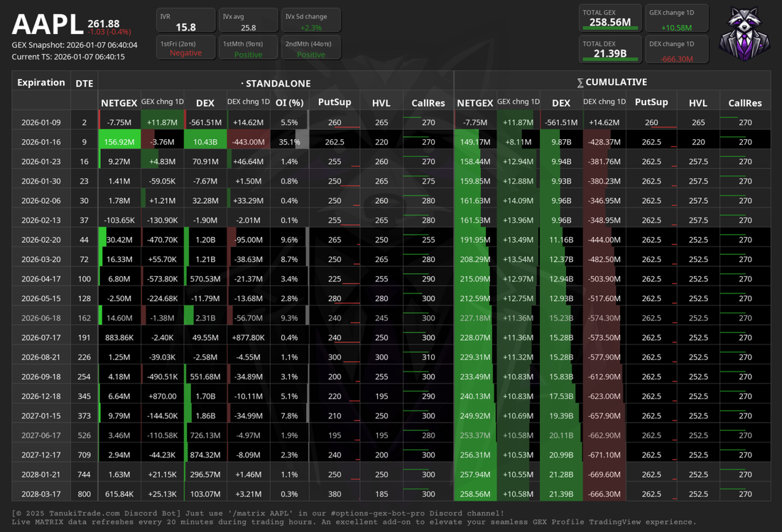Viewport: 782px width, 532px height.
Task: Click the 275 CallRes value
Action: pyautogui.click(x=428, y=181)
